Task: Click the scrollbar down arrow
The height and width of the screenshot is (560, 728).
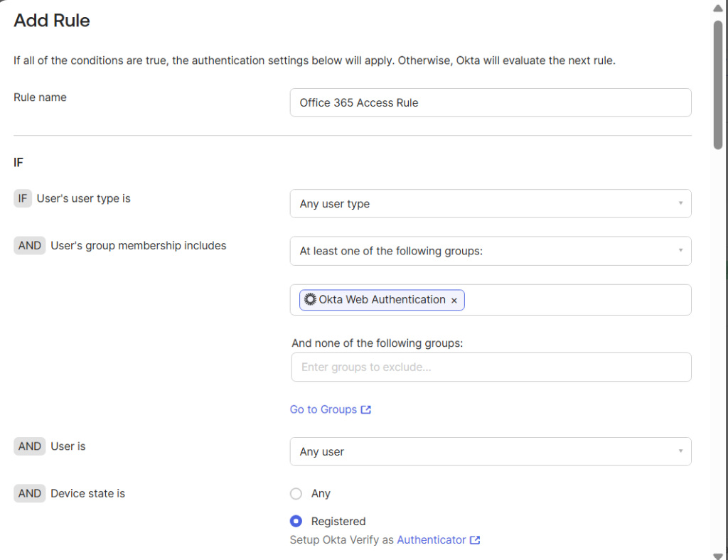Action: 718,554
